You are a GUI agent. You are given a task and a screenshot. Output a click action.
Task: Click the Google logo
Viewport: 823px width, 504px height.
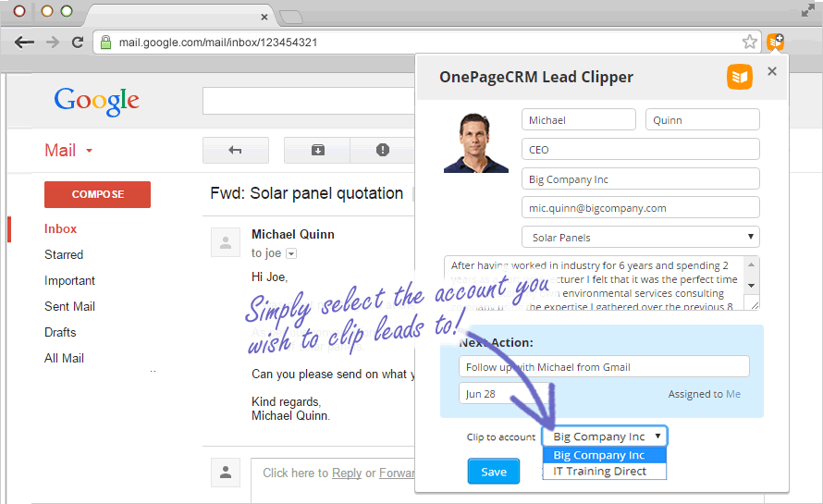pyautogui.click(x=96, y=102)
